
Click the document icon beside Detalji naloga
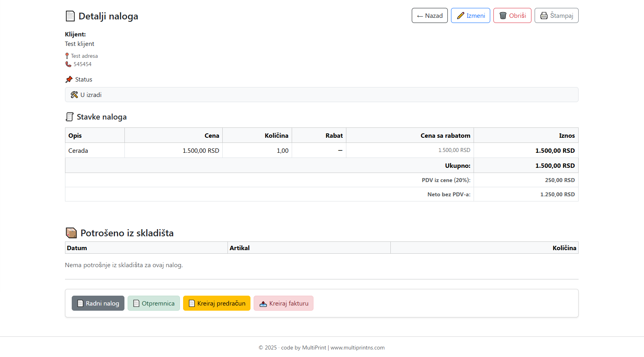pos(70,16)
